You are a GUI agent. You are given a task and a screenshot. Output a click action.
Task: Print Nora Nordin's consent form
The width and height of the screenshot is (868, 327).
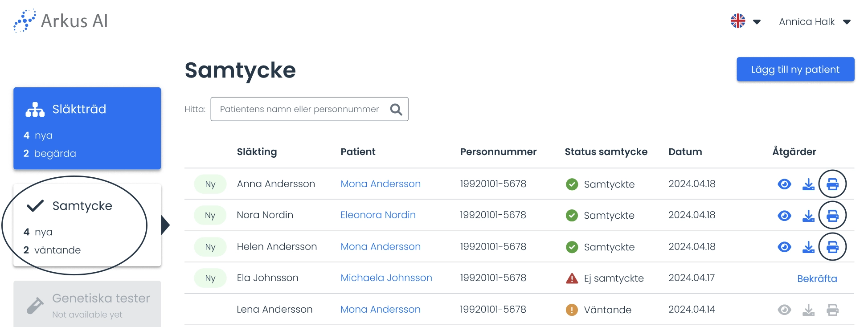[832, 216]
